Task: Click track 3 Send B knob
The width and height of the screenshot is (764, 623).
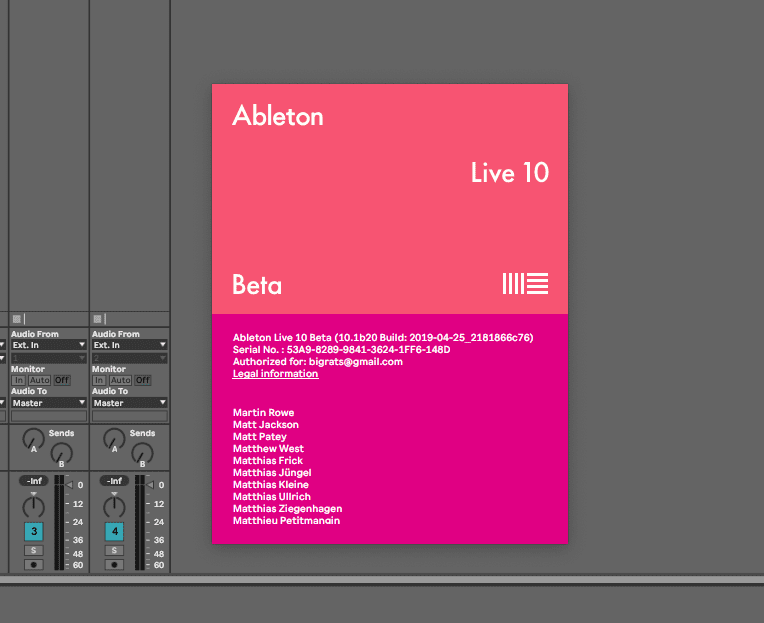Action: click(61, 454)
